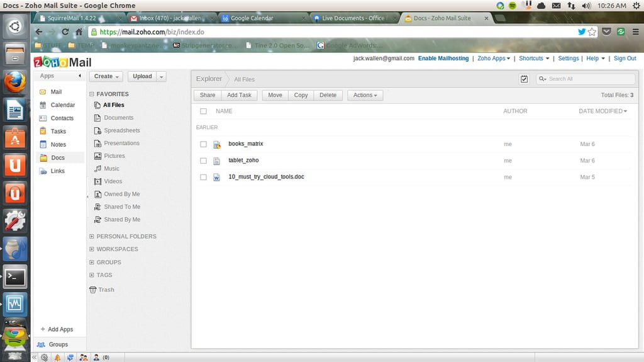Select Owned By Me filter
Viewport: 644px width, 362px height.
click(117, 194)
